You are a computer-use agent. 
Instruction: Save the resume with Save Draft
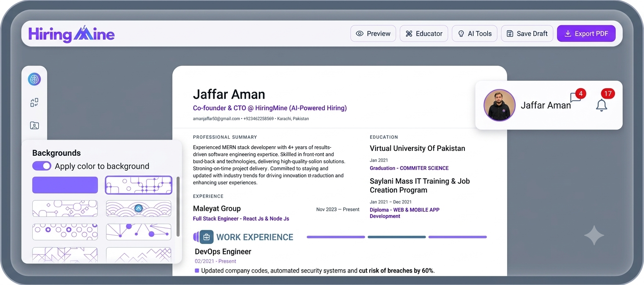pyautogui.click(x=527, y=34)
